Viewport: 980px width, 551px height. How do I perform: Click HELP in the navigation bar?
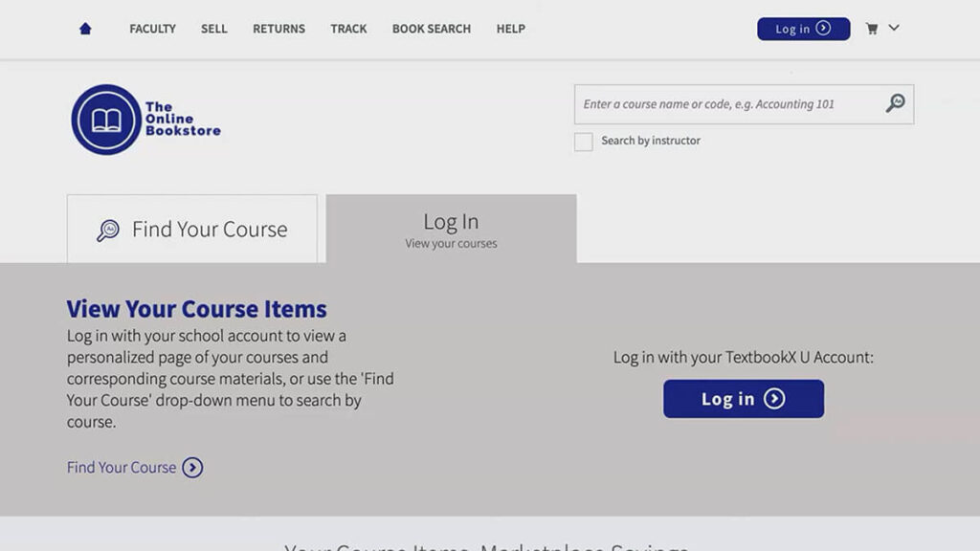(510, 29)
